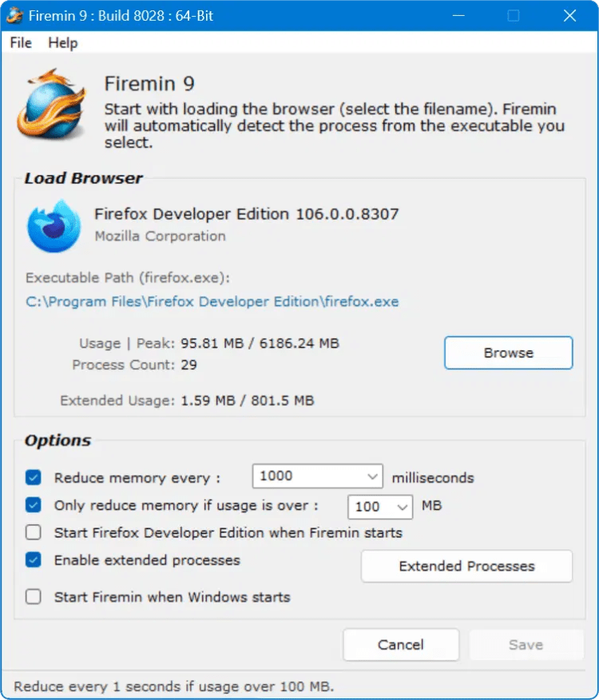
Task: Click the status bar message text
Action: pos(174,686)
